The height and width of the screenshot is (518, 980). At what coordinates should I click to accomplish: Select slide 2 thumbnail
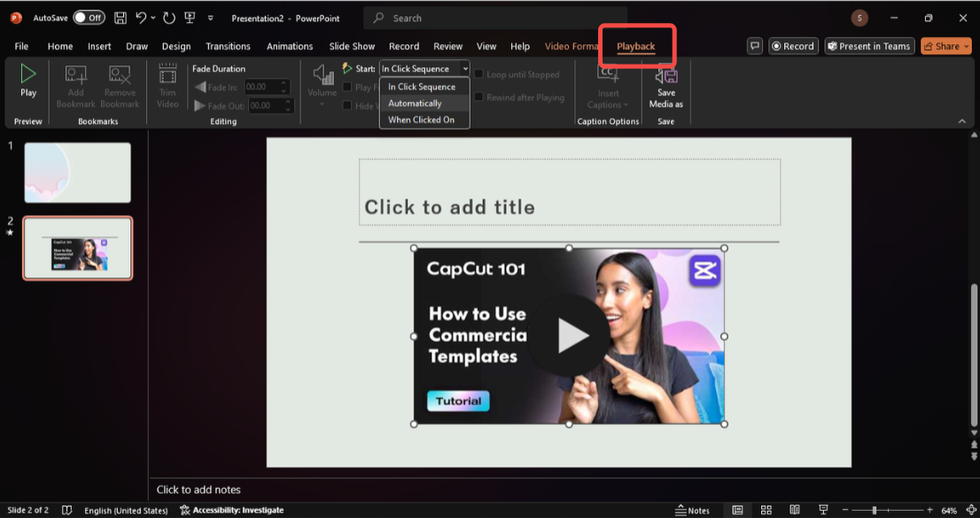[77, 248]
